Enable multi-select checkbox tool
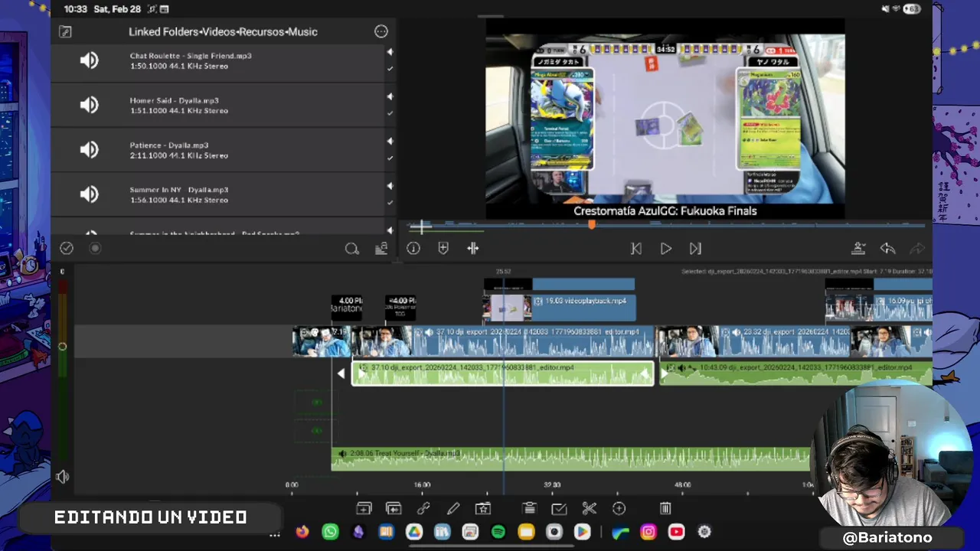The image size is (980, 551). pos(559,508)
